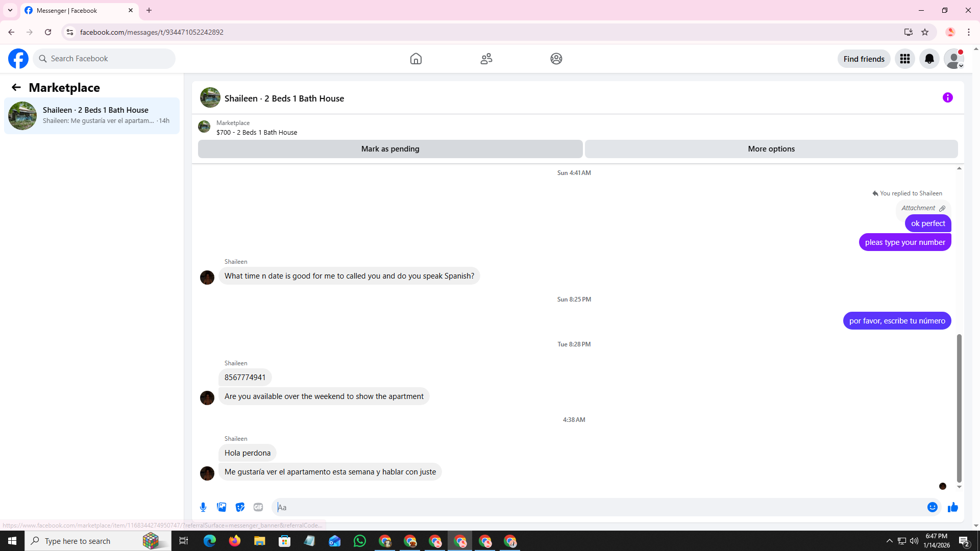980x551 pixels.
Task: Focus the Aa message input field
Action: point(597,507)
